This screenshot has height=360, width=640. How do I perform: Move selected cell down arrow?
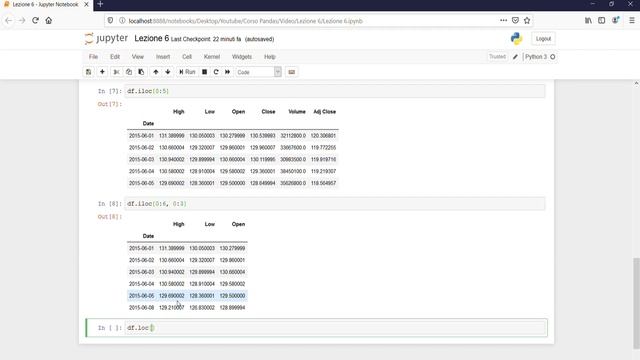click(168, 72)
